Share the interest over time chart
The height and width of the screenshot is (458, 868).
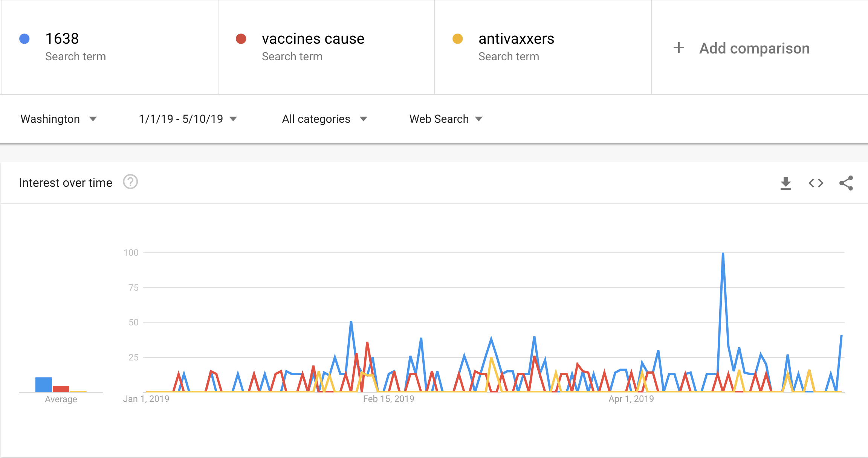pyautogui.click(x=846, y=183)
